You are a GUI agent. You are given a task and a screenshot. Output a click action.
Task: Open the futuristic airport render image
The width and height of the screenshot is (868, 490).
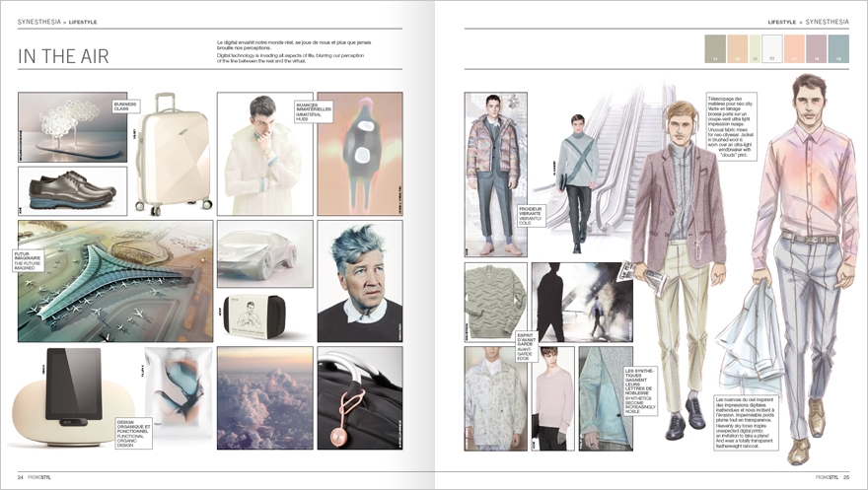point(115,281)
